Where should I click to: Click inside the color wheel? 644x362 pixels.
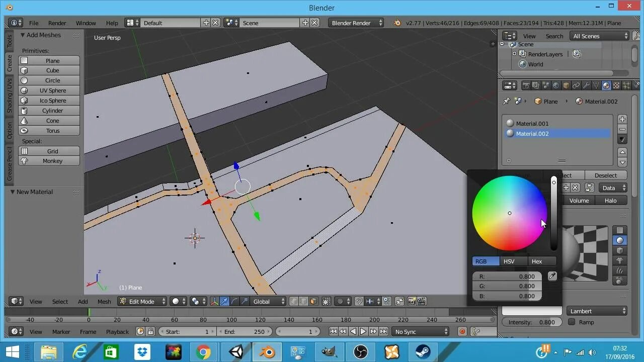click(509, 213)
